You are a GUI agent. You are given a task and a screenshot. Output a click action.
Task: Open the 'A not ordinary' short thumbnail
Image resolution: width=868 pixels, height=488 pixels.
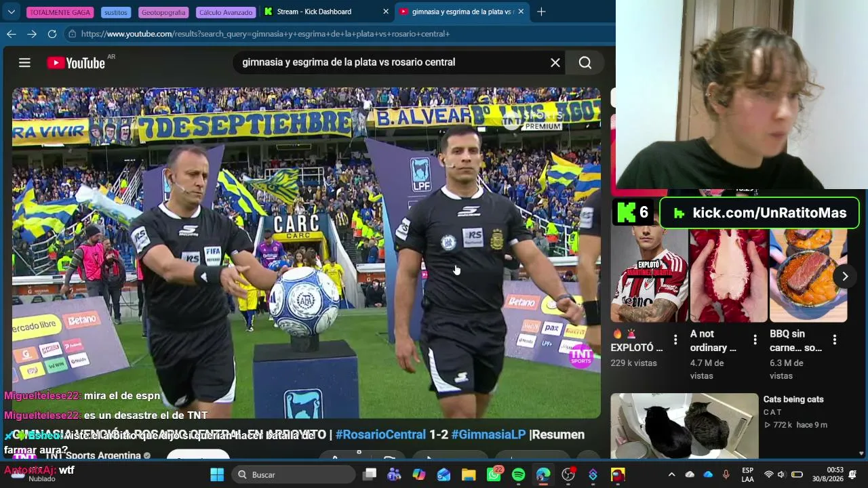click(x=729, y=276)
